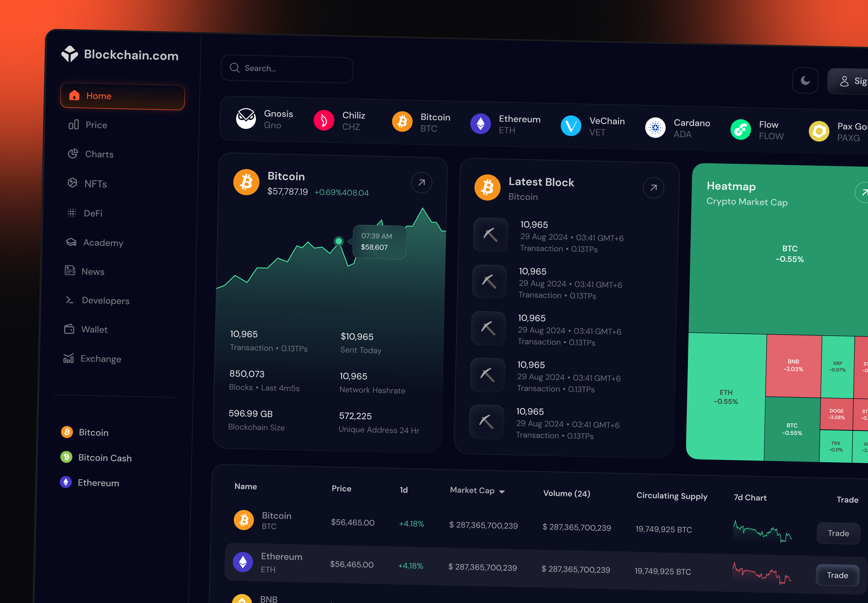Open the Developers terminal icon
The height and width of the screenshot is (603, 868).
69,300
